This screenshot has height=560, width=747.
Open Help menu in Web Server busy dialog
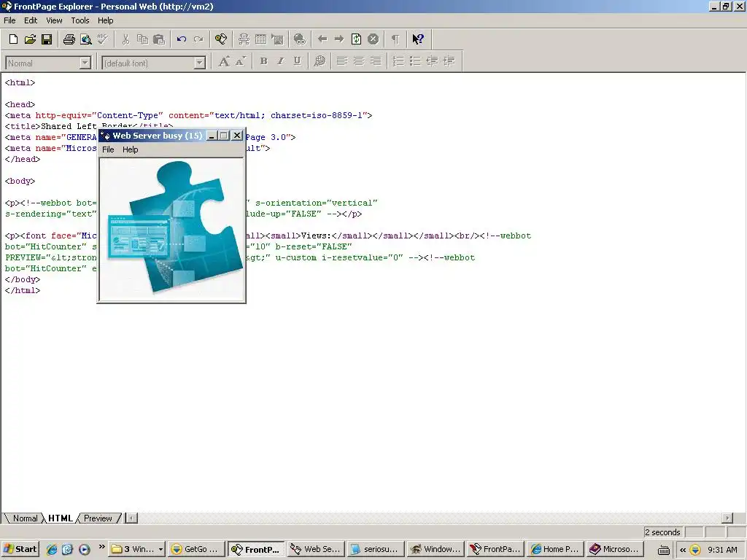click(130, 149)
